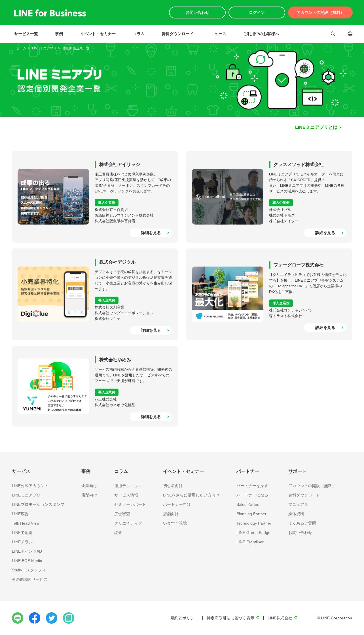Open footer link LINEミニアプリ
The width and height of the screenshot is (364, 635).
pyautogui.click(x=26, y=495)
